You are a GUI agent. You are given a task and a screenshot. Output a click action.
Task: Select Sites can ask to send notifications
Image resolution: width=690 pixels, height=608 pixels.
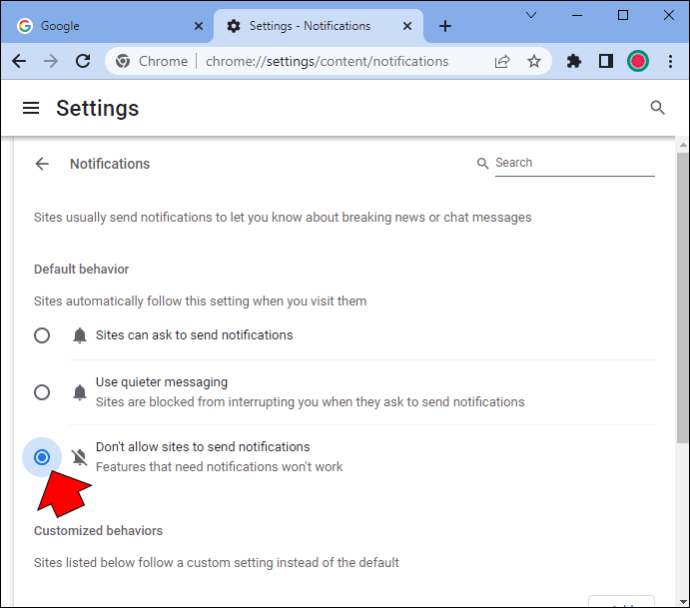42,336
